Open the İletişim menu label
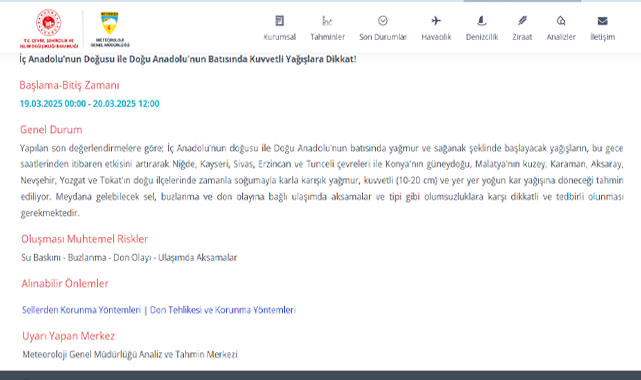Image resolution: width=641 pixels, height=380 pixels. (603, 37)
